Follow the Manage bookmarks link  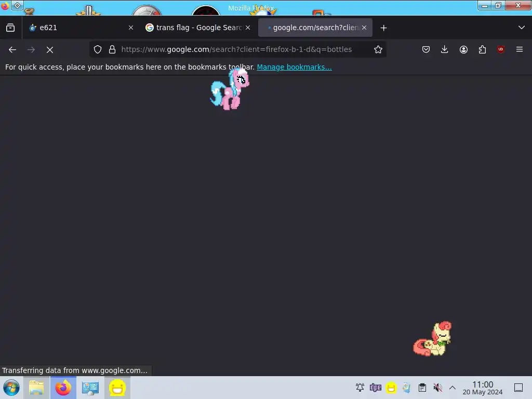(x=294, y=67)
